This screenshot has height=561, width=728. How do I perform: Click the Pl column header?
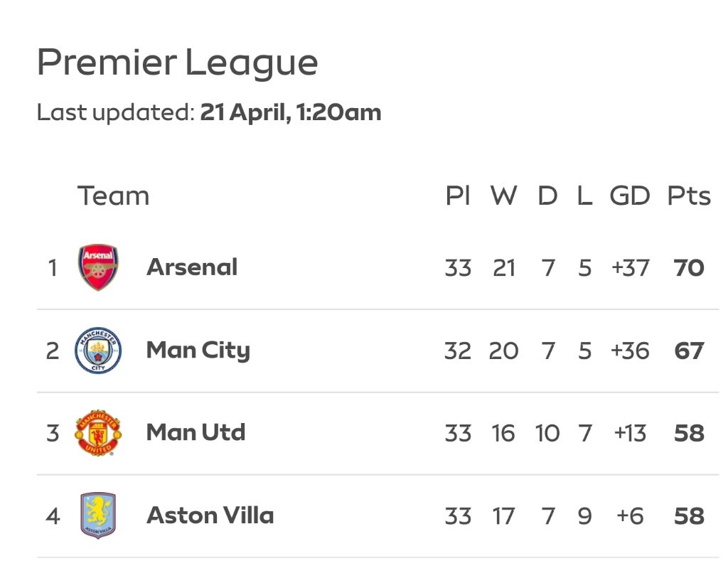458,196
